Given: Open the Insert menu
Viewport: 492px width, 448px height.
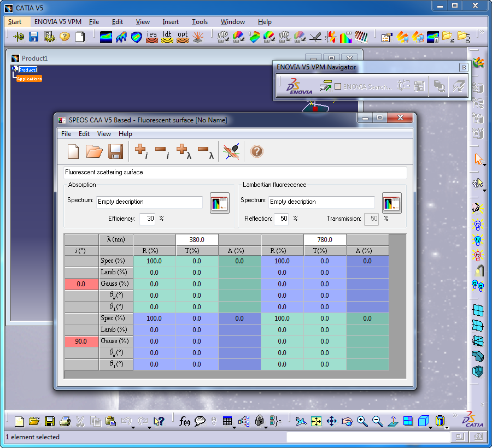Looking at the screenshot, I should (171, 22).
